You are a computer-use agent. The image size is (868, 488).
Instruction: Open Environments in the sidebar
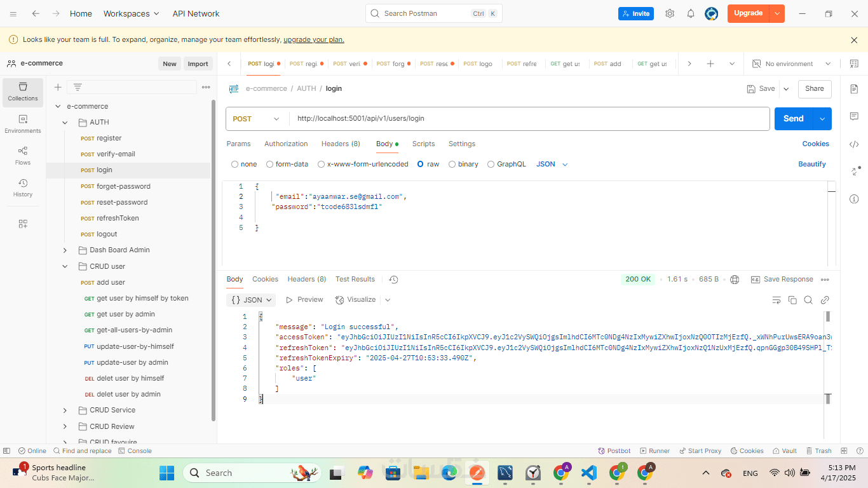23,124
